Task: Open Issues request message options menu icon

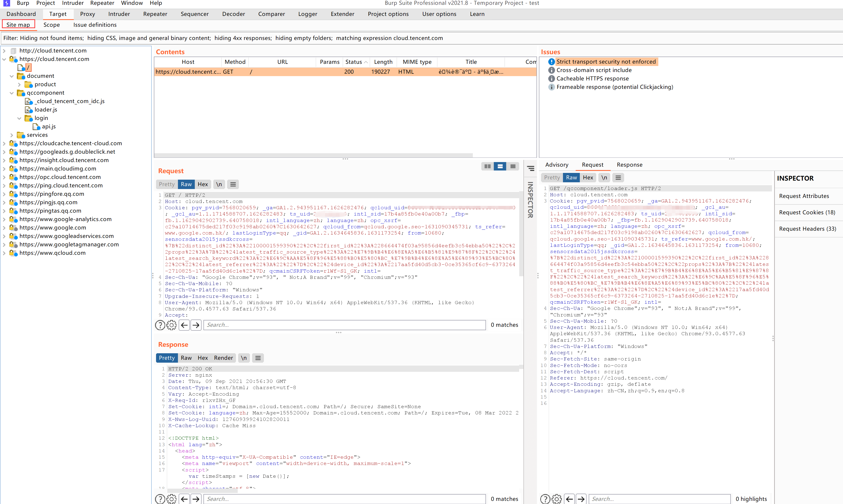Action: (x=618, y=178)
